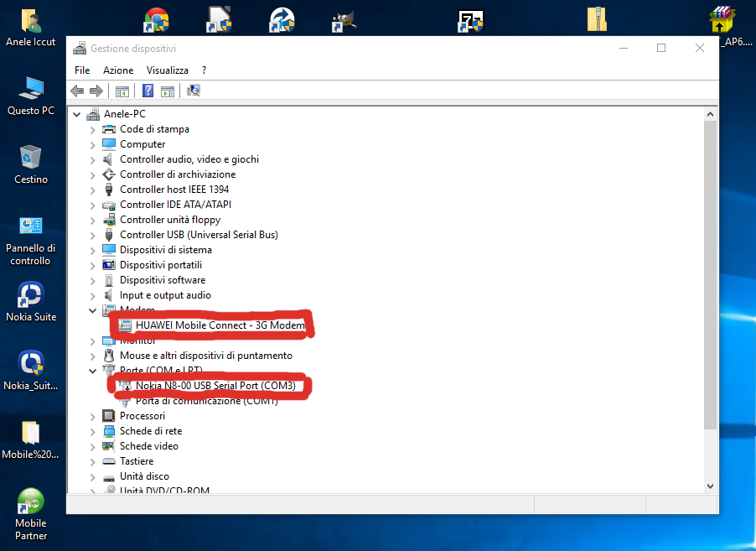The height and width of the screenshot is (551, 756).
Task: Minimize the Gestione dispositivi window
Action: tap(624, 48)
